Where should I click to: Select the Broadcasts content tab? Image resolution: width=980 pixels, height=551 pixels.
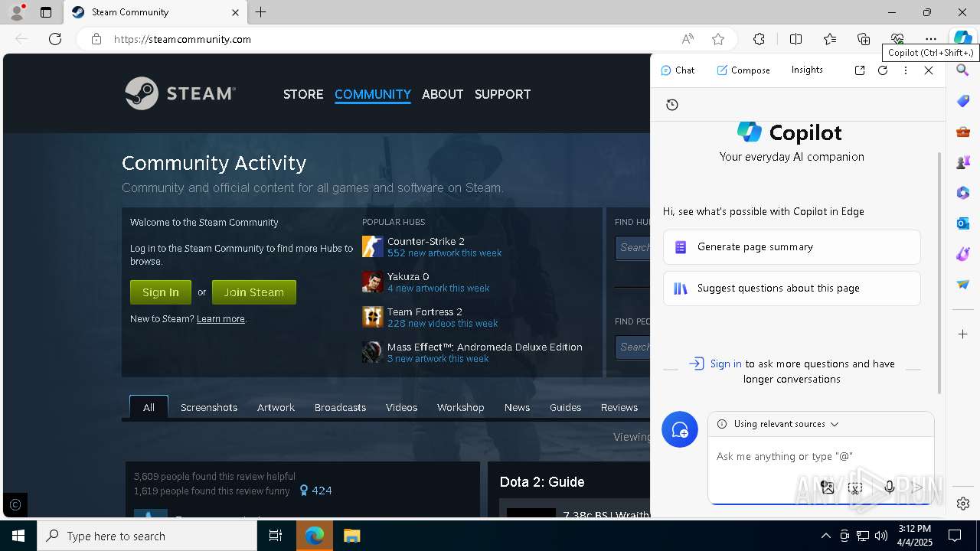click(340, 407)
